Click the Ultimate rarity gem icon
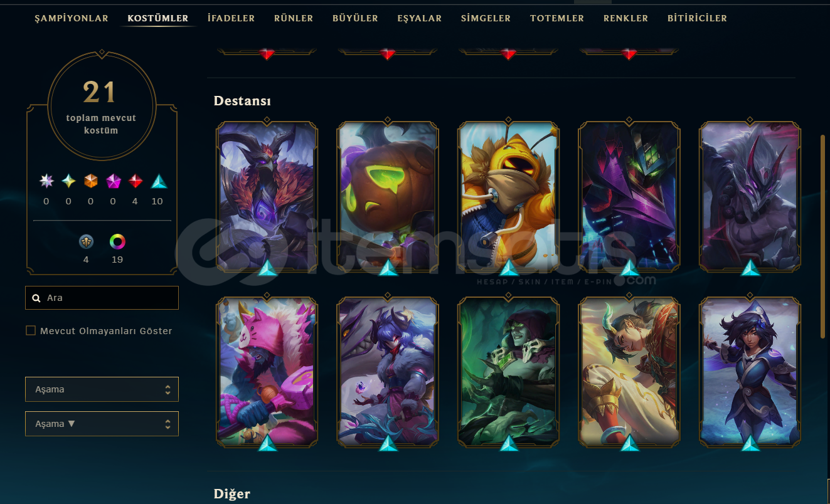Viewport: 830px width, 504px height. click(x=46, y=182)
